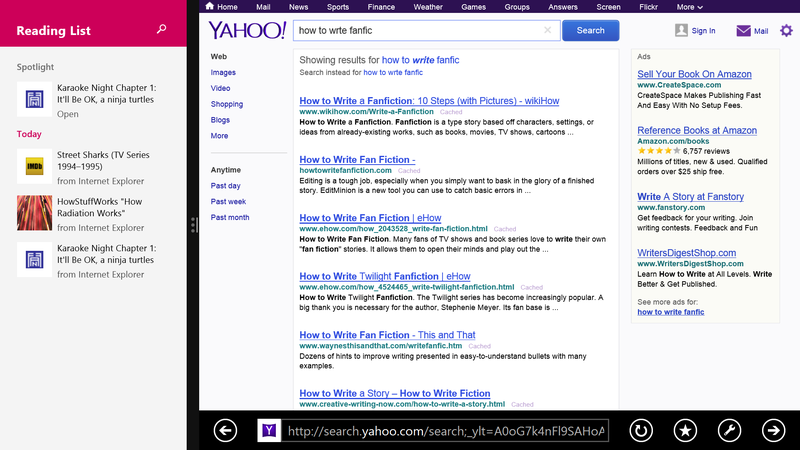Image resolution: width=800 pixels, height=450 pixels.
Task: Open search in Reading List
Action: click(x=161, y=30)
